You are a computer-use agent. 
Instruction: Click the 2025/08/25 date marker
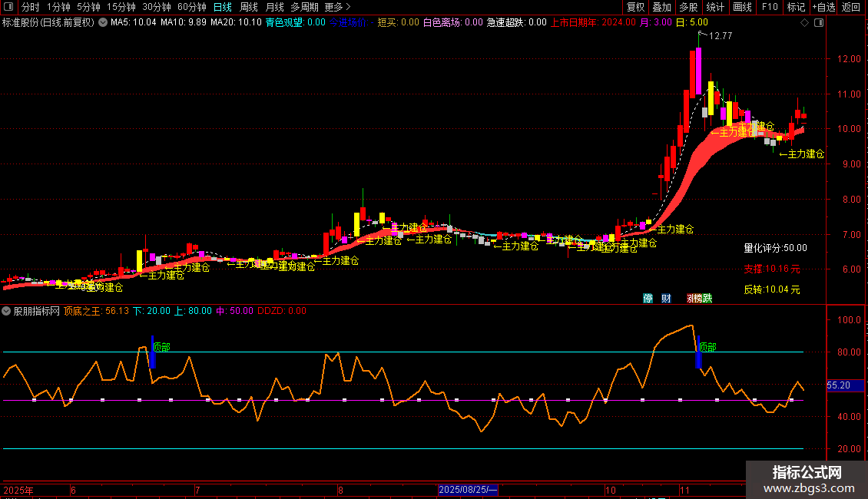tap(468, 490)
